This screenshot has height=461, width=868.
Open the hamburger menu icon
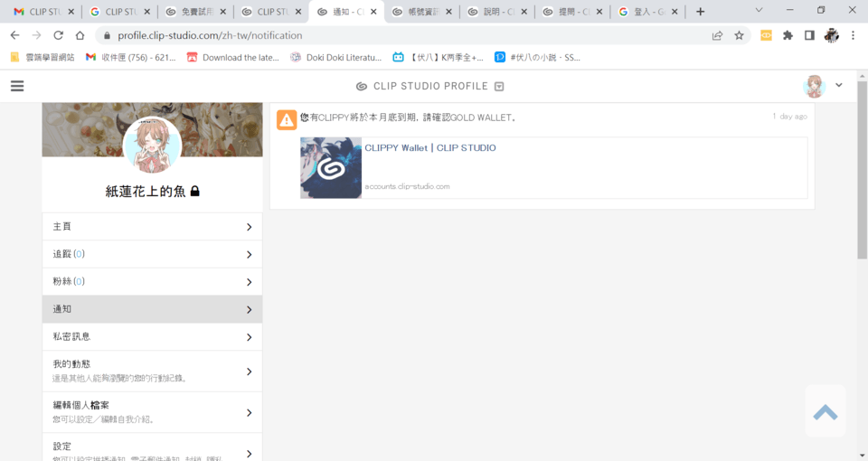click(17, 86)
